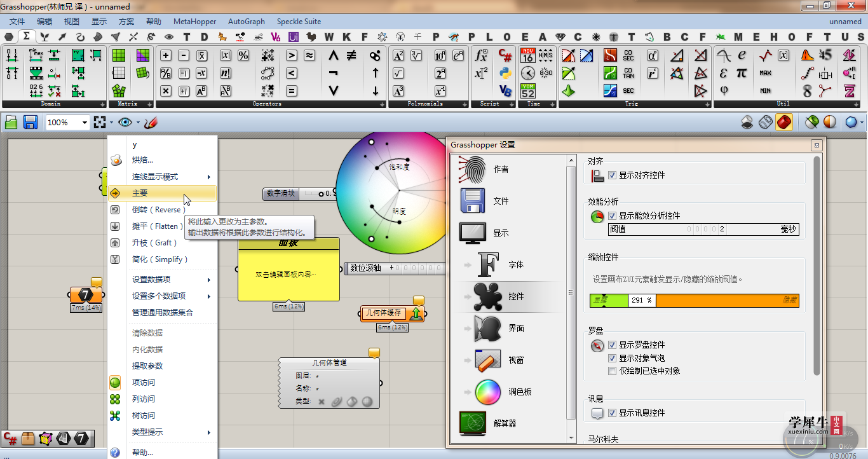Expand the Matrix panel arrow
The width and height of the screenshot is (868, 459).
(149, 104)
